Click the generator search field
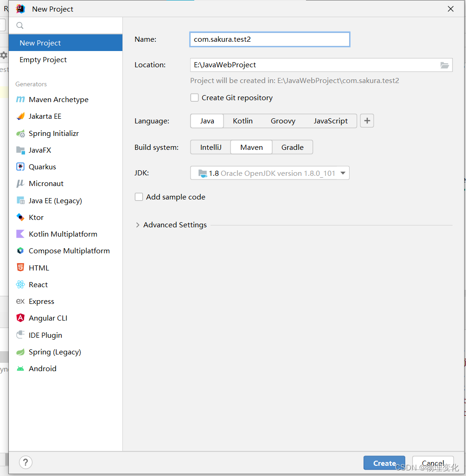The image size is (466, 476). click(65, 26)
